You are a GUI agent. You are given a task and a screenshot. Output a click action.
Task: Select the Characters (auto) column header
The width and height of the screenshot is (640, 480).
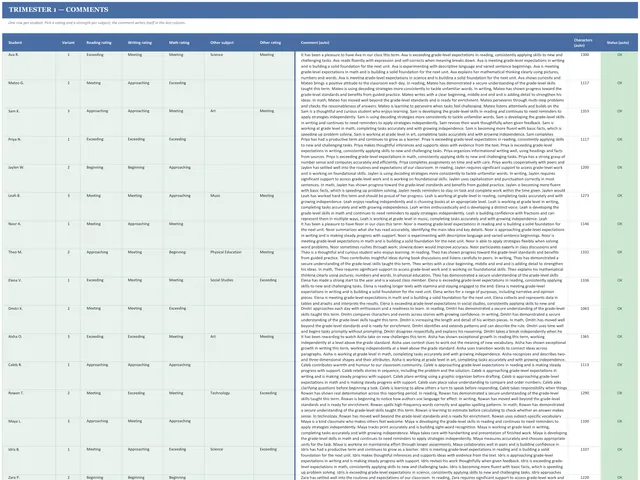584,42
